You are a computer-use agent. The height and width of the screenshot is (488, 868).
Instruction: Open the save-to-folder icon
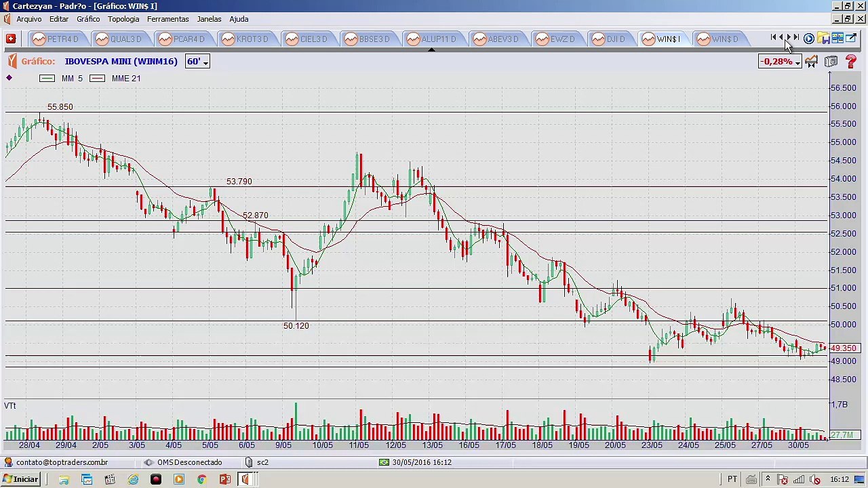(823, 39)
